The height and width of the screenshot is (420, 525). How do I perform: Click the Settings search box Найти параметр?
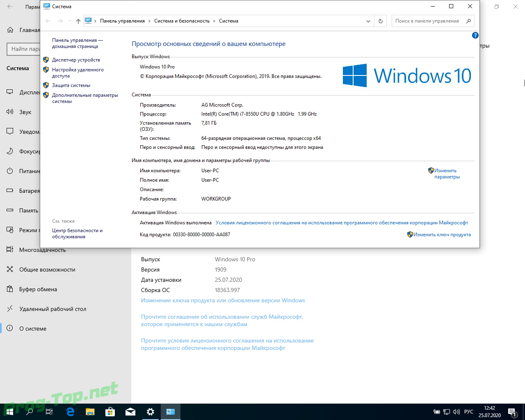point(24,49)
